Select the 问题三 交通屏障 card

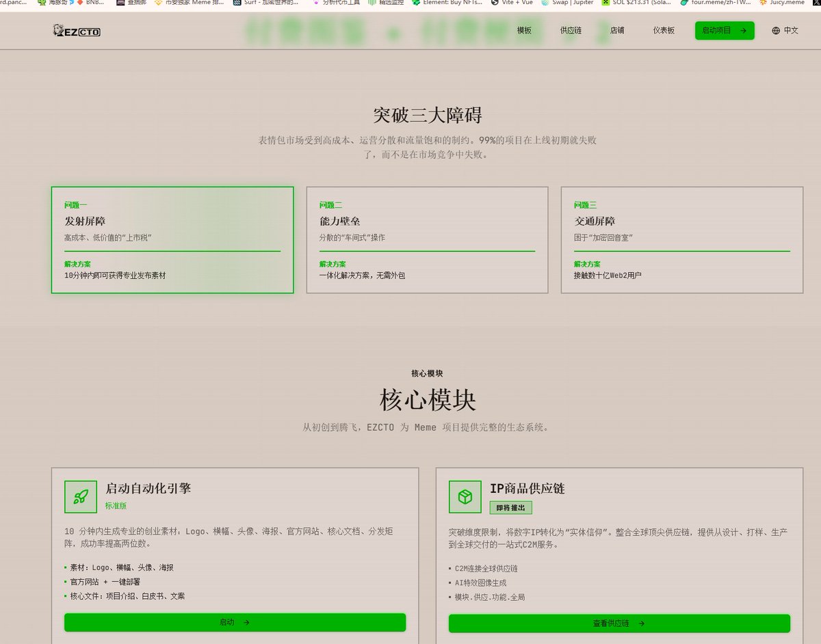[x=681, y=240]
